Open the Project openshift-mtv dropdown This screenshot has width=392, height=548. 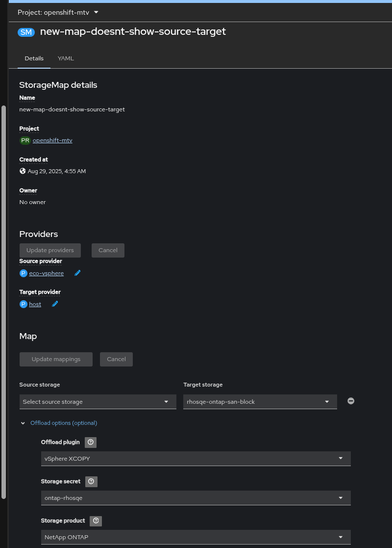[58, 12]
